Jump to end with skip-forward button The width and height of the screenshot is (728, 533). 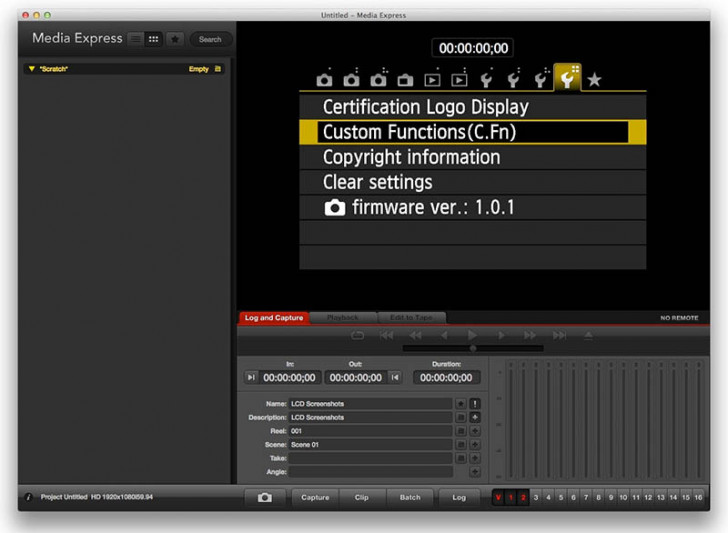click(559, 335)
